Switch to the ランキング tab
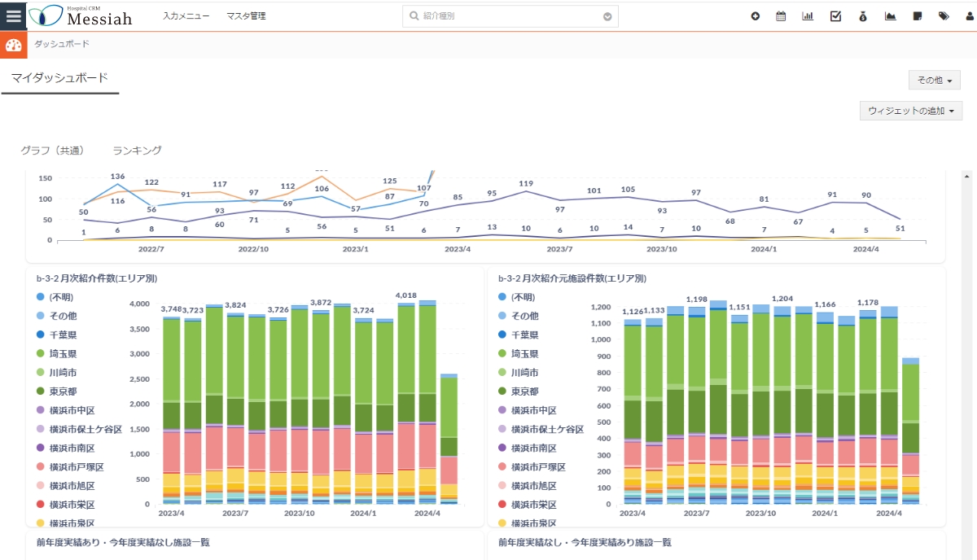 point(137,151)
